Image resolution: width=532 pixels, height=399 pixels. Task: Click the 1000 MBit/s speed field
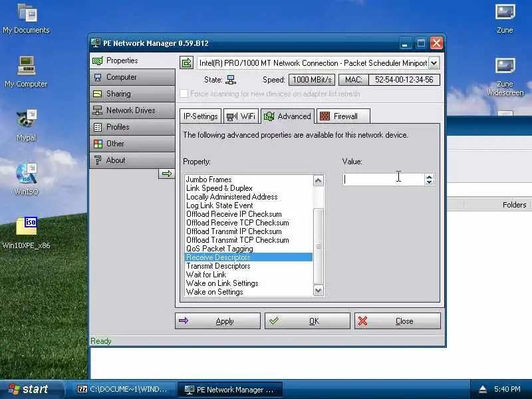(312, 80)
